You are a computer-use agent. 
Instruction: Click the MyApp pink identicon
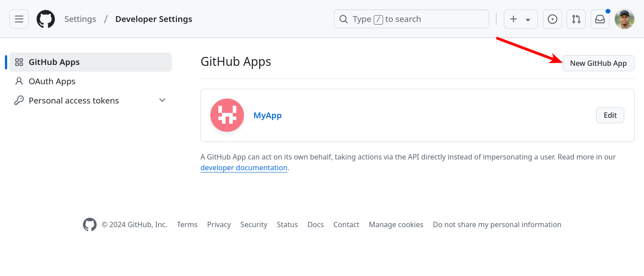pyautogui.click(x=227, y=115)
